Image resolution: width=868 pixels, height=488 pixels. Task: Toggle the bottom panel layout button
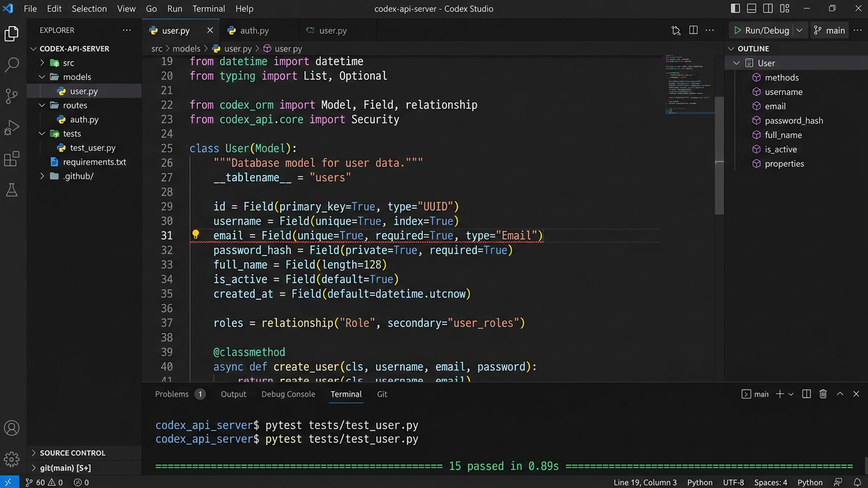pyautogui.click(x=751, y=9)
